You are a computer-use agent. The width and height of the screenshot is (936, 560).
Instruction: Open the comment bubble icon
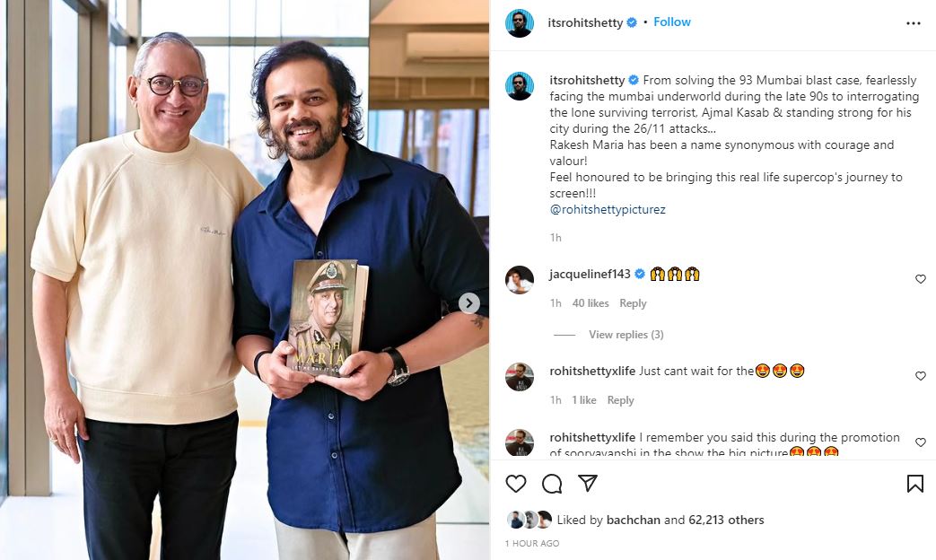[552, 484]
